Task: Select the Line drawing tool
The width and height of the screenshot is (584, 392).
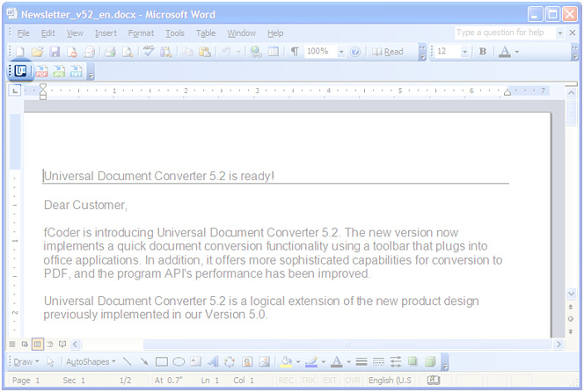Action: click(x=128, y=361)
